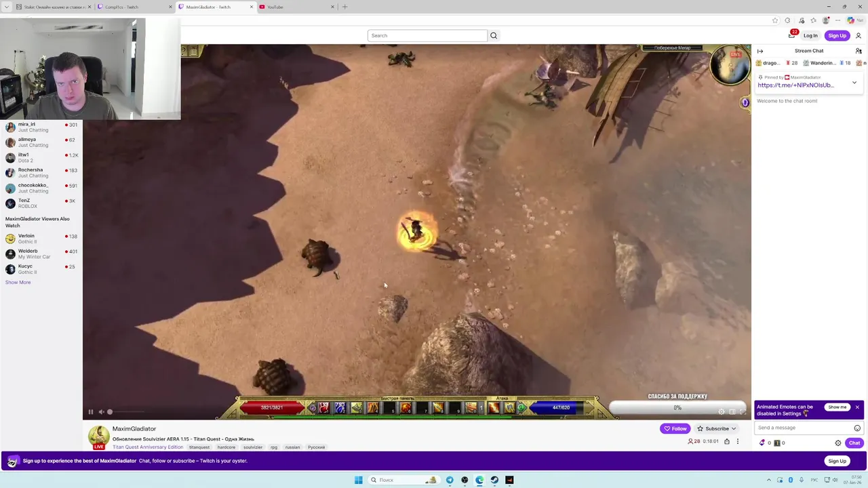Click the search magnifier button
868x488 pixels.
click(x=494, y=35)
